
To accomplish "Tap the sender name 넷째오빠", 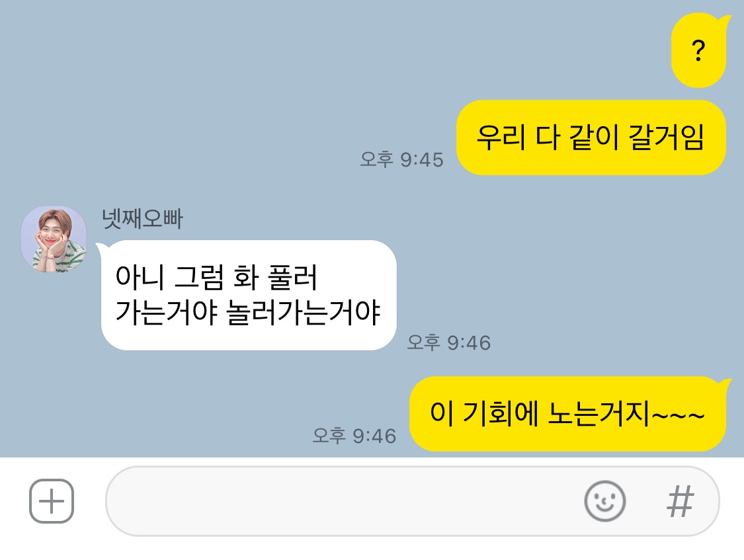I will [142, 219].
